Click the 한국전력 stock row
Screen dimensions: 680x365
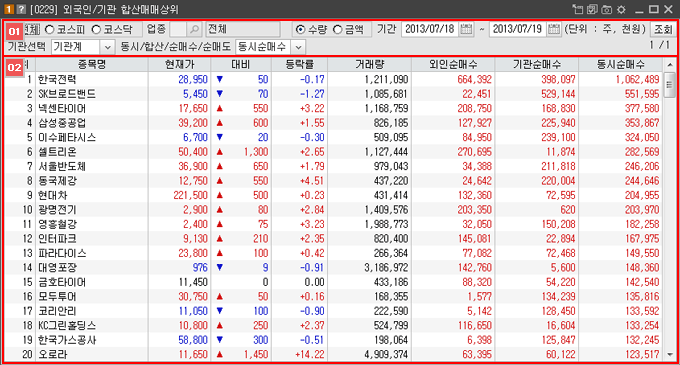pos(333,79)
